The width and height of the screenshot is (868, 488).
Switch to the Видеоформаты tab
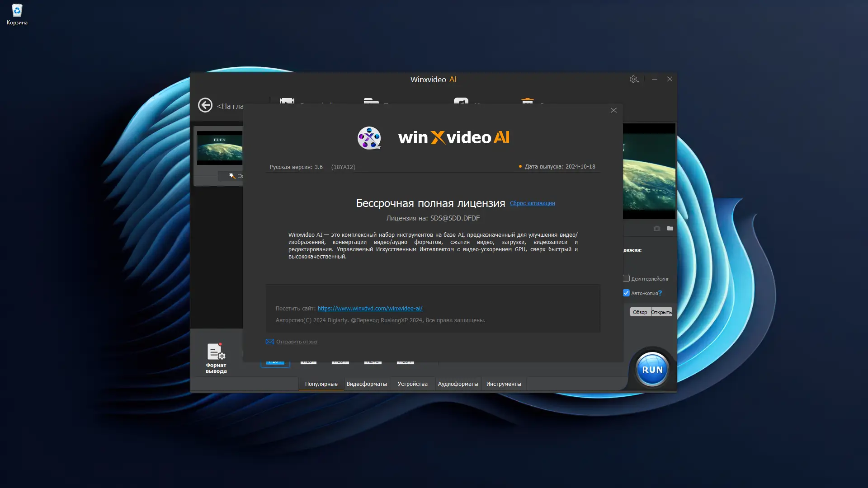coord(367,384)
